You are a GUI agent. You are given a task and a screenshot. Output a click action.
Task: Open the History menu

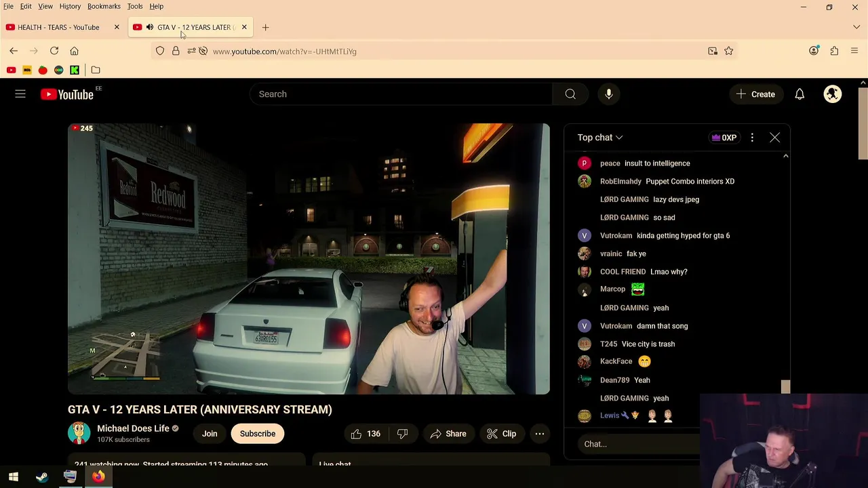[x=70, y=6]
